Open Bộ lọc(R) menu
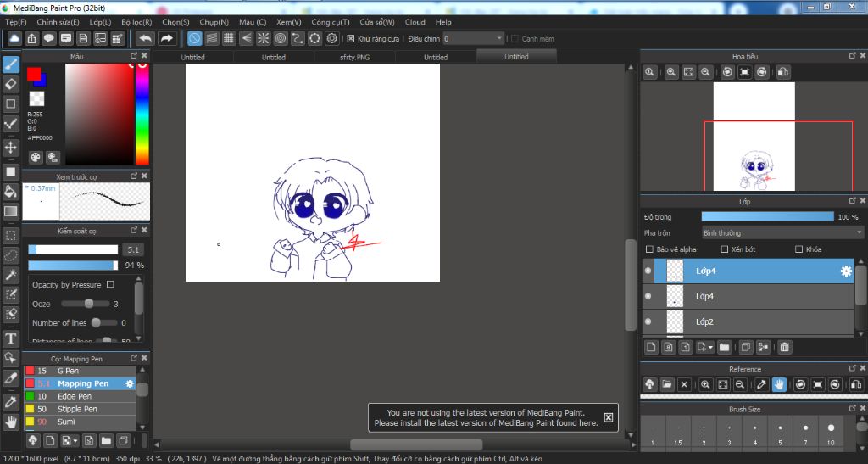Viewport: 868px width, 464px height. click(136, 22)
